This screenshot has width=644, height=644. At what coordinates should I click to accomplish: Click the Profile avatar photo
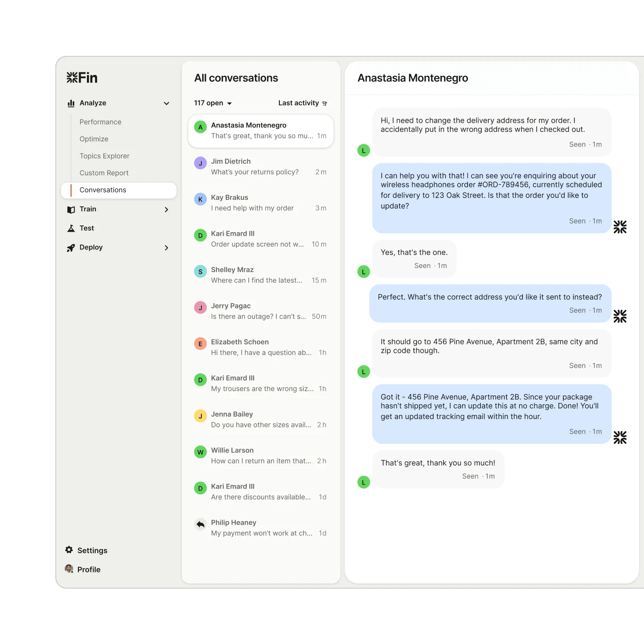pos(69,569)
